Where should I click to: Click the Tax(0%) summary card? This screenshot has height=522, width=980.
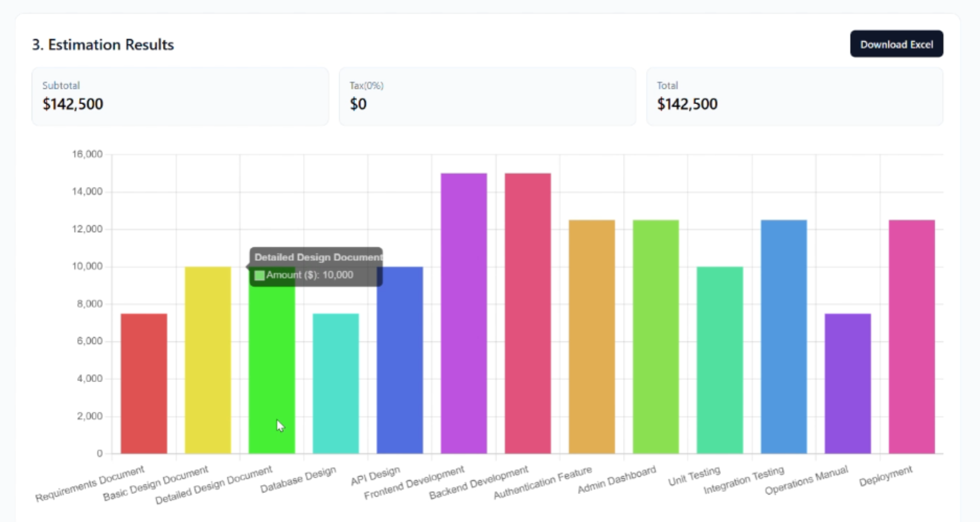487,96
